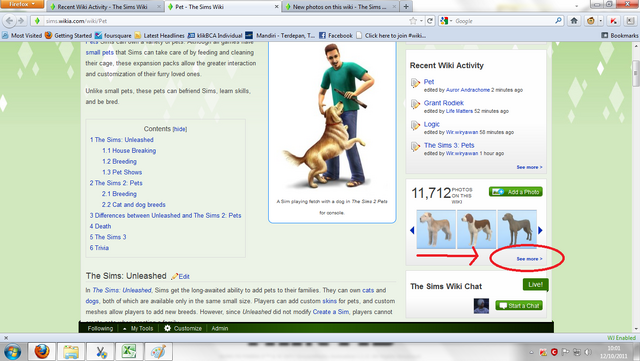Screen dimensions: 640x361
Task: Click the edit pencil next to The Sims: Unleashed
Action: [x=175, y=276]
